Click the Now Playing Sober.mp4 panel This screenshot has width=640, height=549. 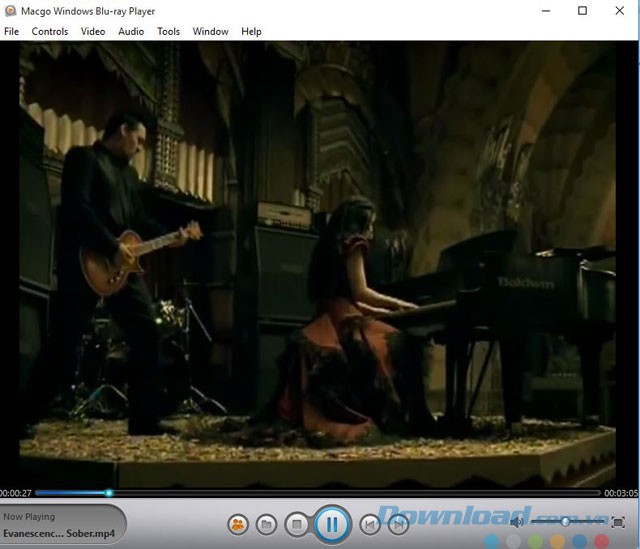pyautogui.click(x=62, y=525)
